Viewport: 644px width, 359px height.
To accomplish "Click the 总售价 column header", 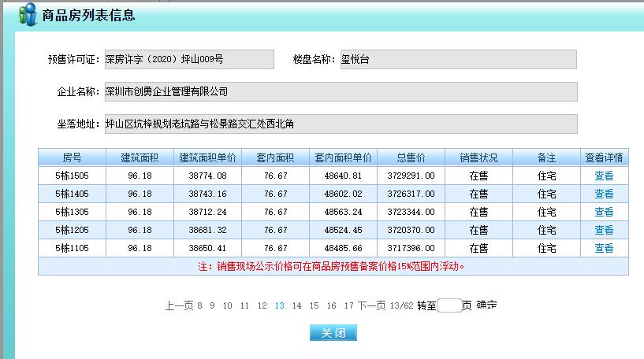I will (x=411, y=157).
